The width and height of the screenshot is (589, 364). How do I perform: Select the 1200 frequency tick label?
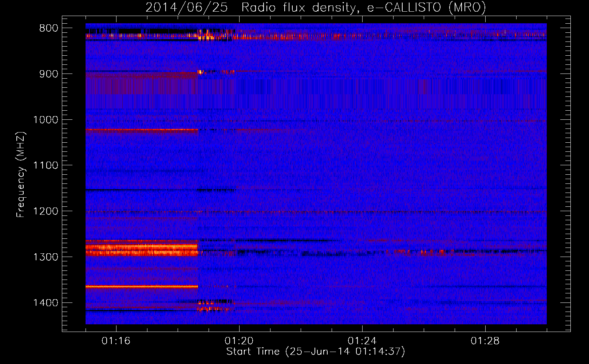coord(46,211)
